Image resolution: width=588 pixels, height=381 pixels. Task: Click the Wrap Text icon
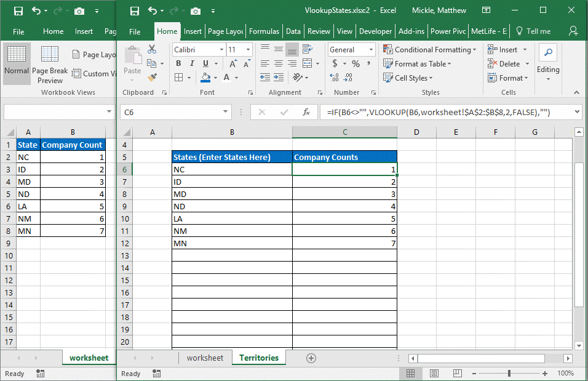(308, 49)
